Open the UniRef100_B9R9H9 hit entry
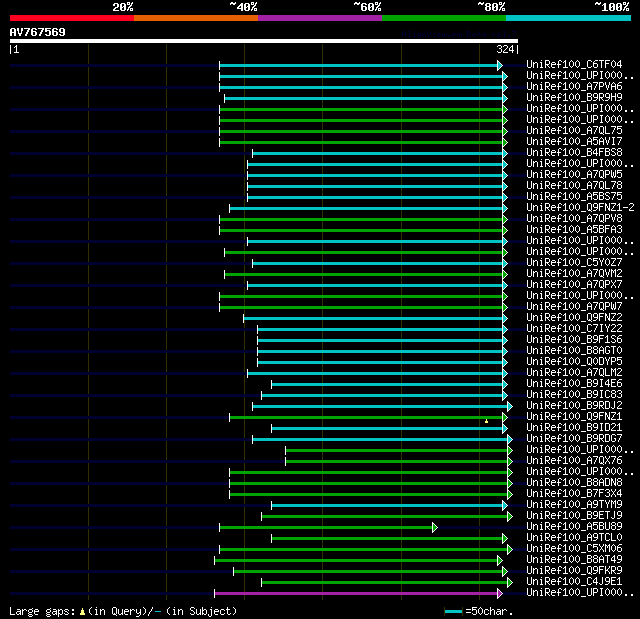 click(x=573, y=98)
